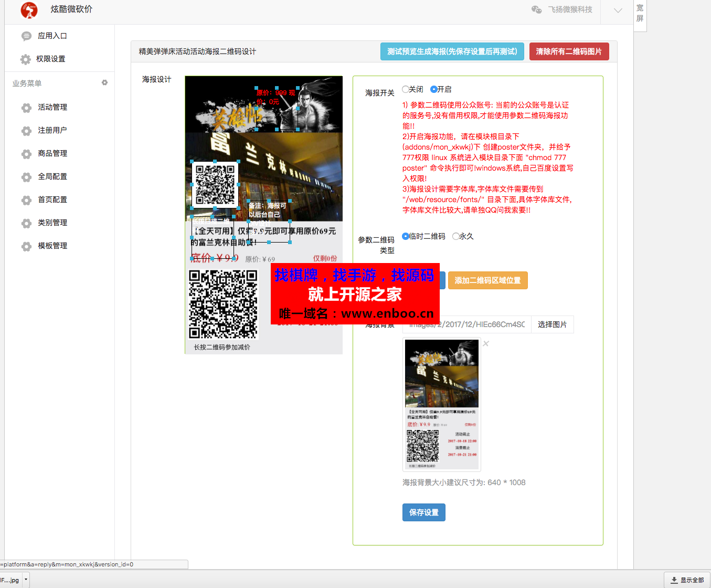Click the WeChat icon near 飞扬微猴科技
The height and width of the screenshot is (588, 711).
tap(536, 9)
